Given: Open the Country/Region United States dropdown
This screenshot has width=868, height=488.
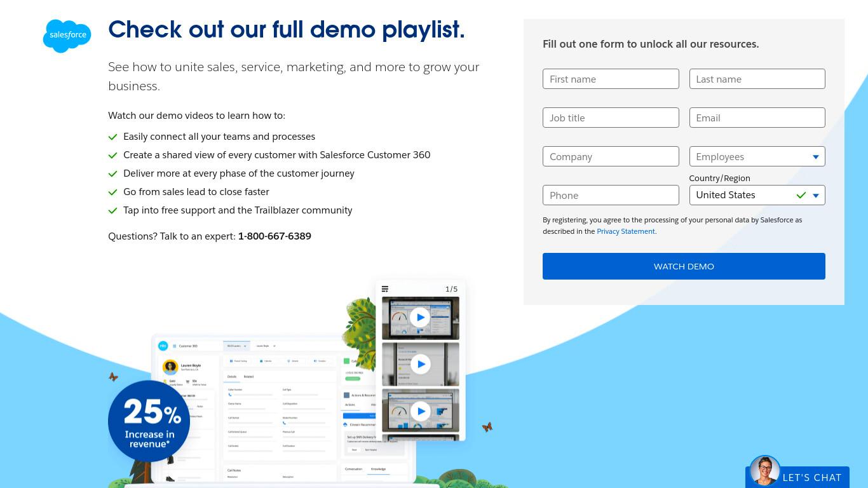Looking at the screenshot, I should pyautogui.click(x=757, y=195).
